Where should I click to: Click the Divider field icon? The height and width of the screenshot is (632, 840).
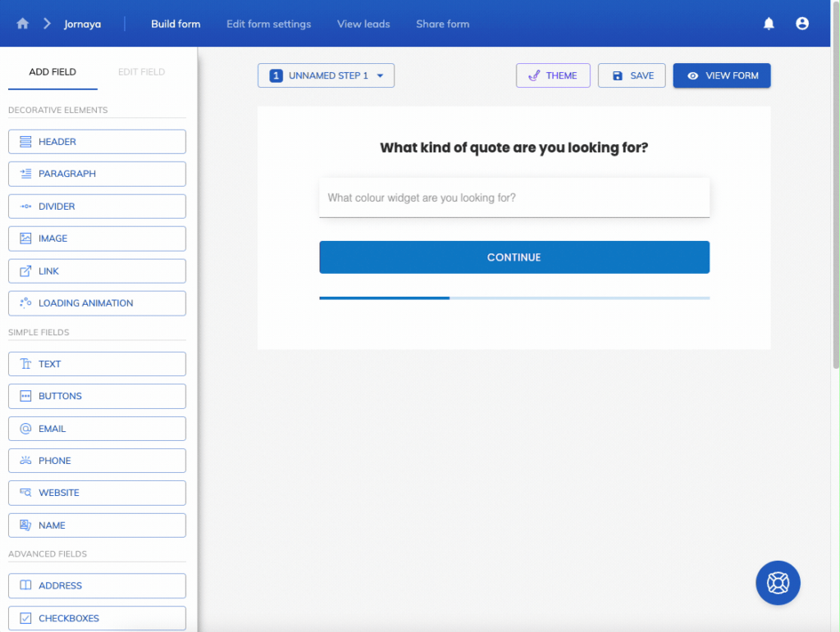tap(25, 207)
